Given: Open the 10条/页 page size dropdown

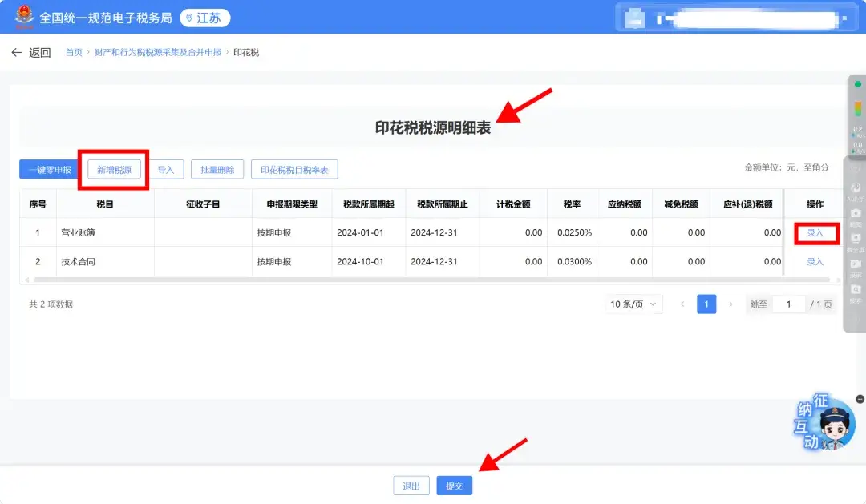Looking at the screenshot, I should pyautogui.click(x=634, y=304).
